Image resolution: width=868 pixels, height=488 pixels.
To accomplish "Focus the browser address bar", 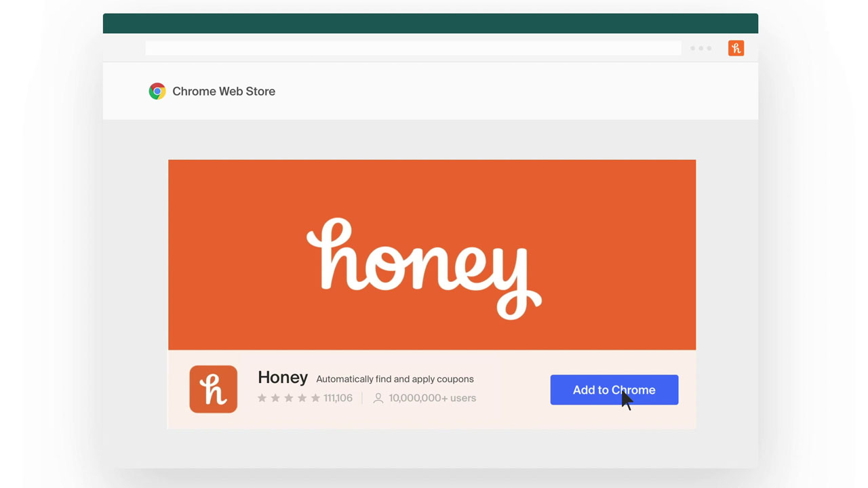I will (x=413, y=48).
